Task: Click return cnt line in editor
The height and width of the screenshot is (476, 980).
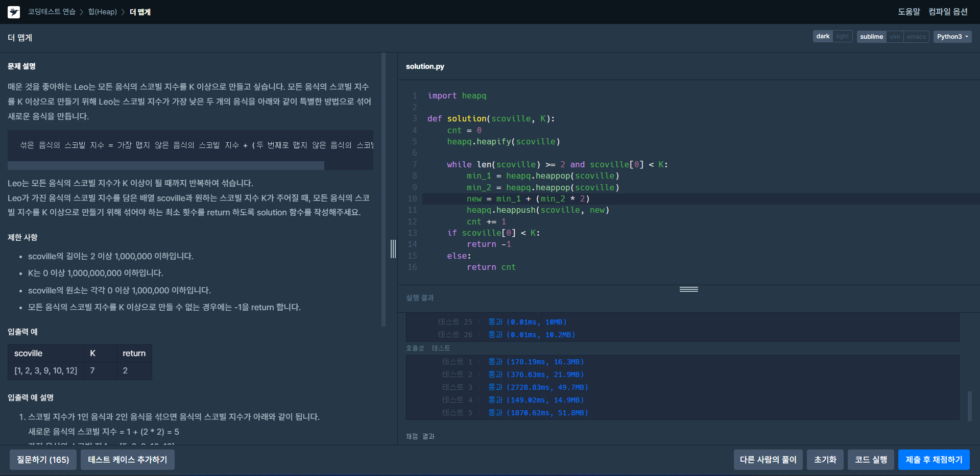Action: [x=491, y=267]
